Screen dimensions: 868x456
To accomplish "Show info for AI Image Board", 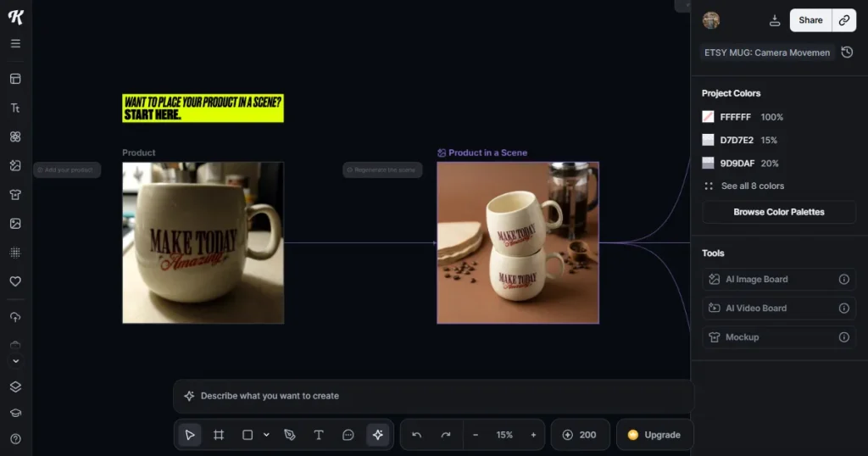I will pyautogui.click(x=843, y=280).
